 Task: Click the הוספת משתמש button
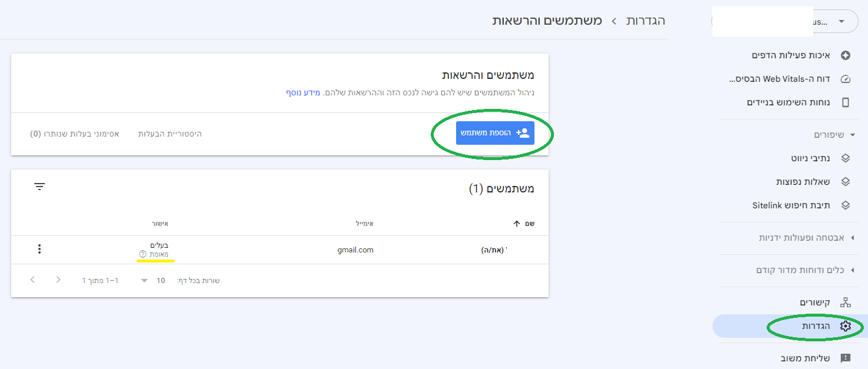coord(495,133)
